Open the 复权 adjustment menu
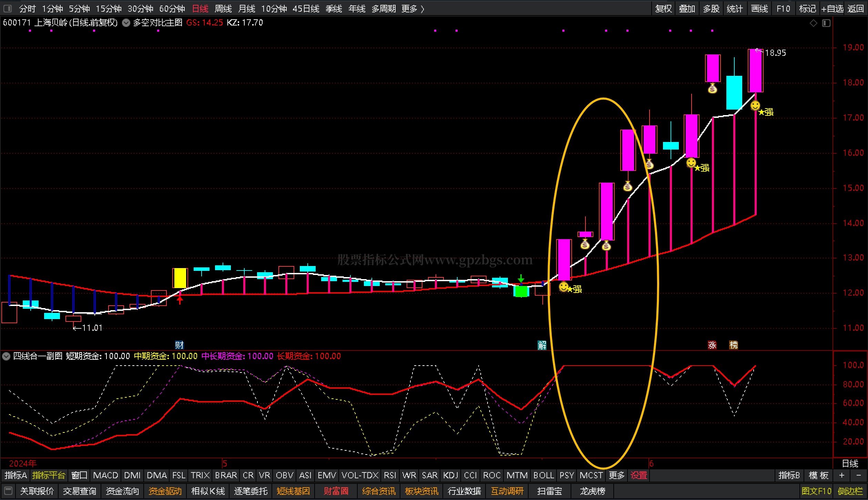868x500 pixels. (663, 8)
